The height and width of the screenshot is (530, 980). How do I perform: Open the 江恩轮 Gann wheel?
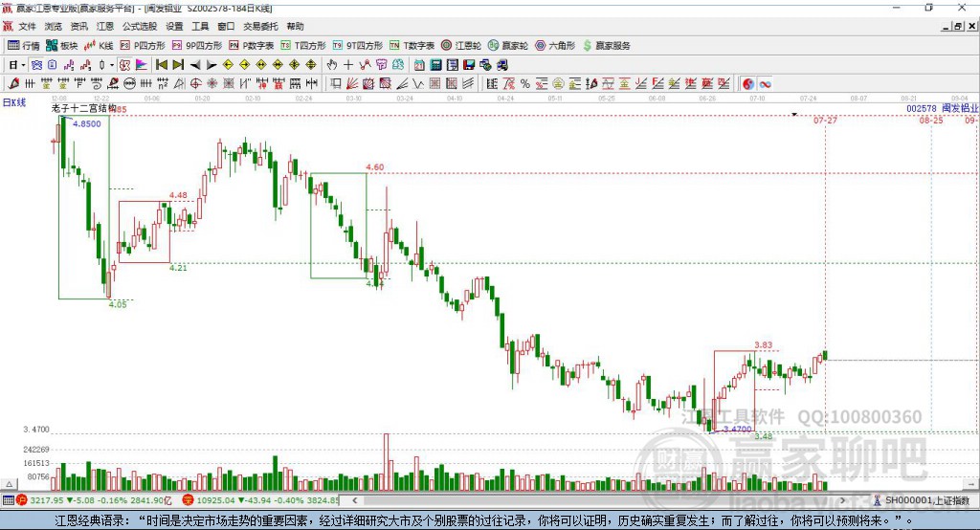point(461,46)
